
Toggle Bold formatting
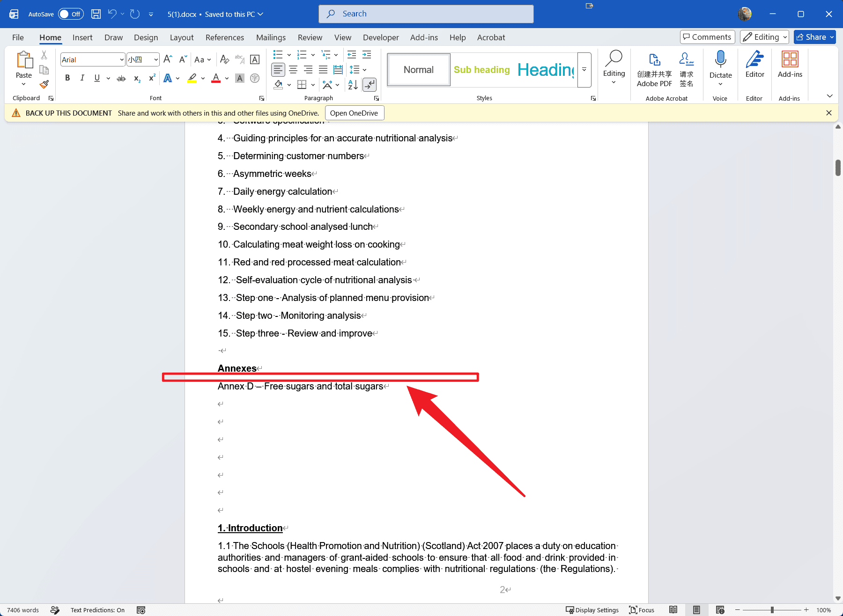pos(67,78)
